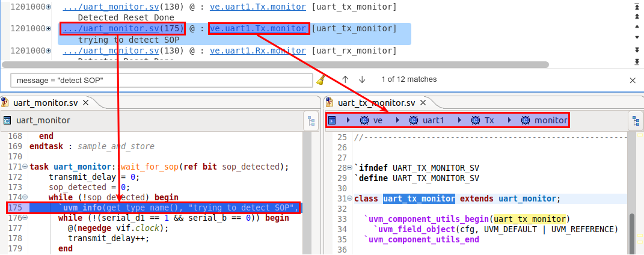644x255 pixels.
Task: Click 'trying to detect SOP' log message
Action: pos(127,40)
